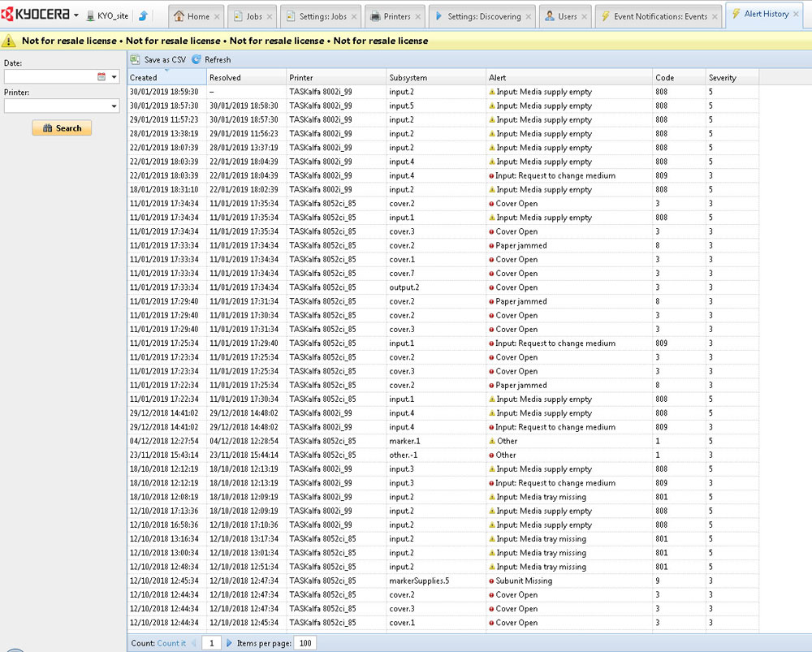The height and width of the screenshot is (652, 812).
Task: Select the row created 18/10/2018 12:08:19
Action: (x=443, y=497)
